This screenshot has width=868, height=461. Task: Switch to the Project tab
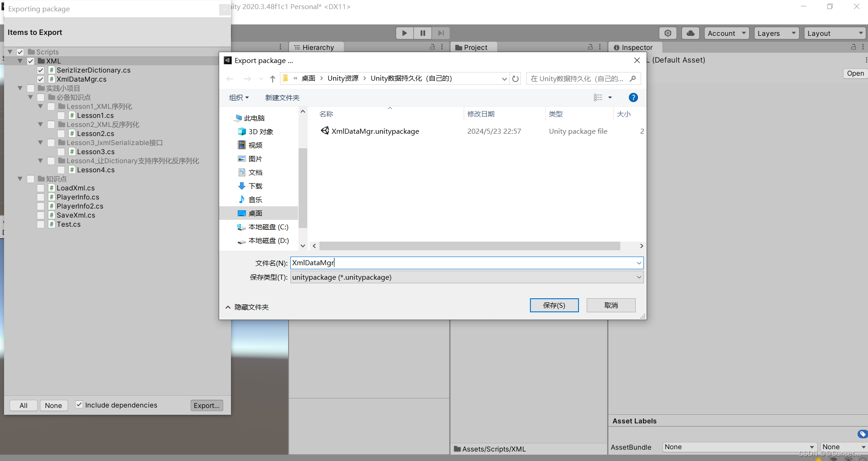tap(474, 47)
